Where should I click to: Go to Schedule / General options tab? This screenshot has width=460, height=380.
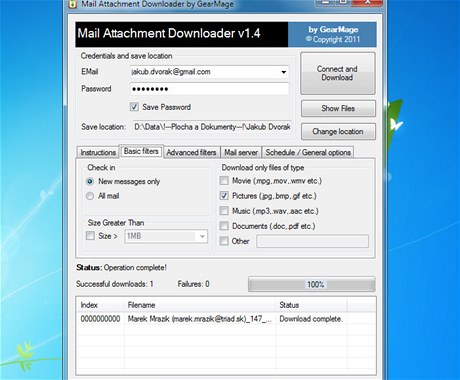coord(308,152)
